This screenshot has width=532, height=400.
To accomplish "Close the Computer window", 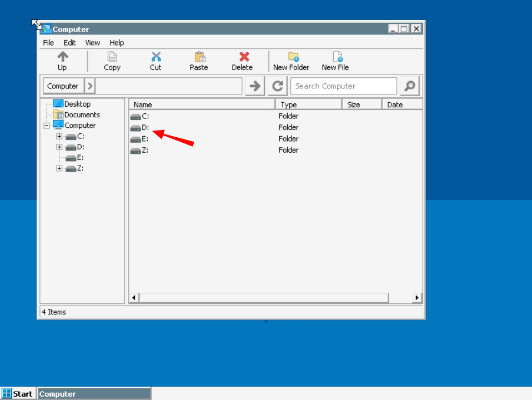I will tap(416, 29).
